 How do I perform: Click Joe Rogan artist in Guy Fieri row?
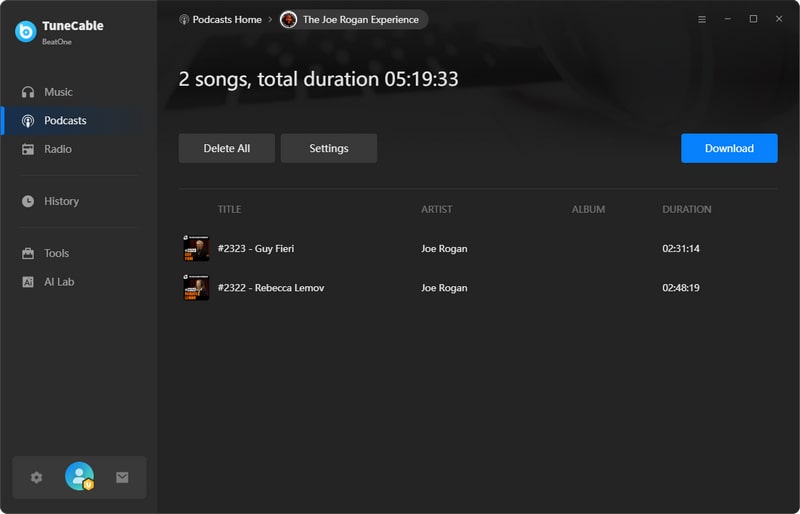tap(444, 249)
